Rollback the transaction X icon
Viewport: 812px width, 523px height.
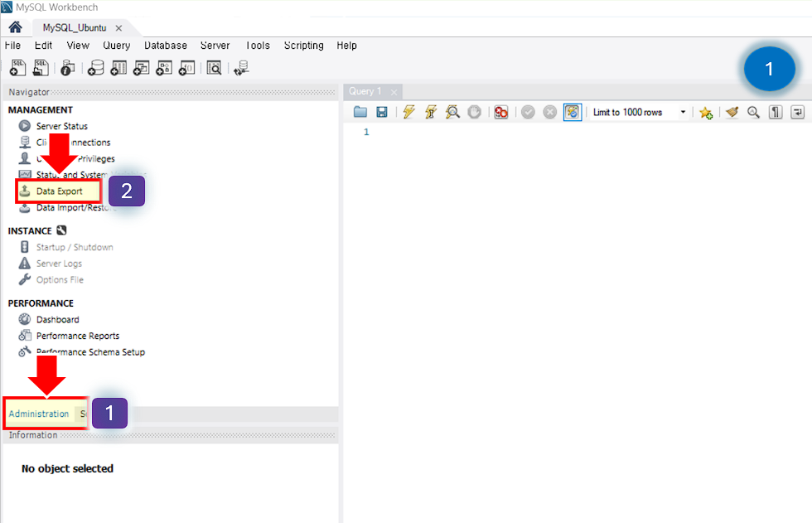(x=550, y=112)
